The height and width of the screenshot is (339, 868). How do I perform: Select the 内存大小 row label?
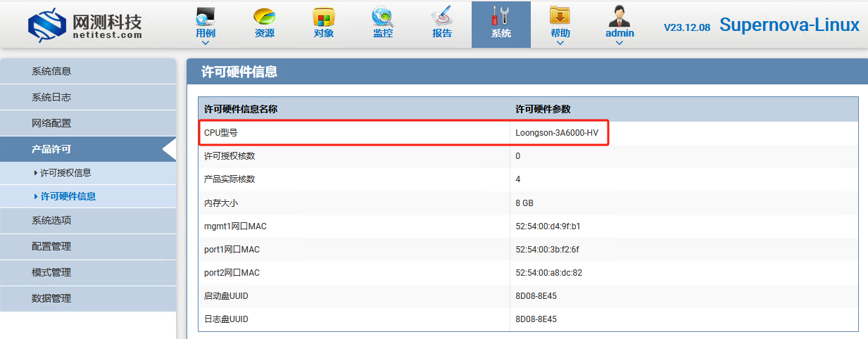click(x=220, y=203)
